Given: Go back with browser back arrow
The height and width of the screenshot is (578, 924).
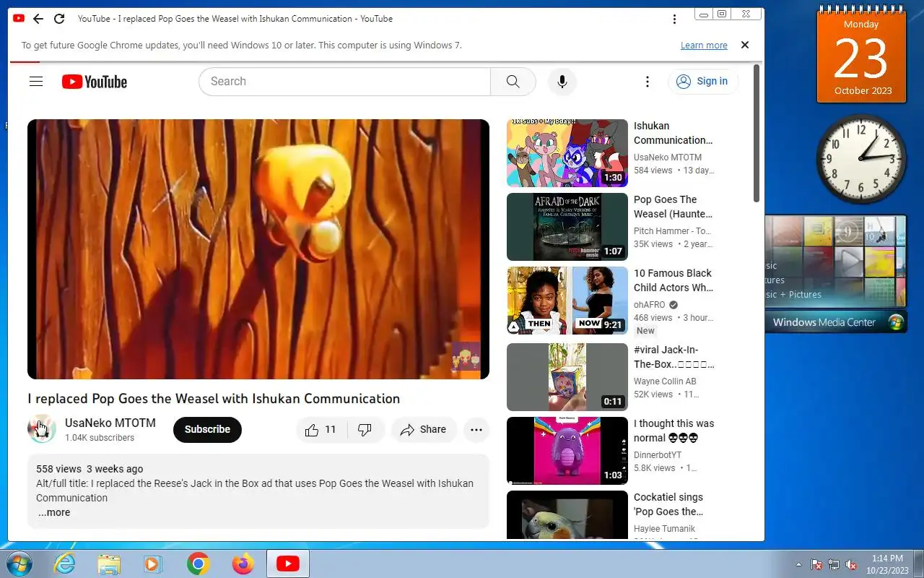Looking at the screenshot, I should click(38, 19).
